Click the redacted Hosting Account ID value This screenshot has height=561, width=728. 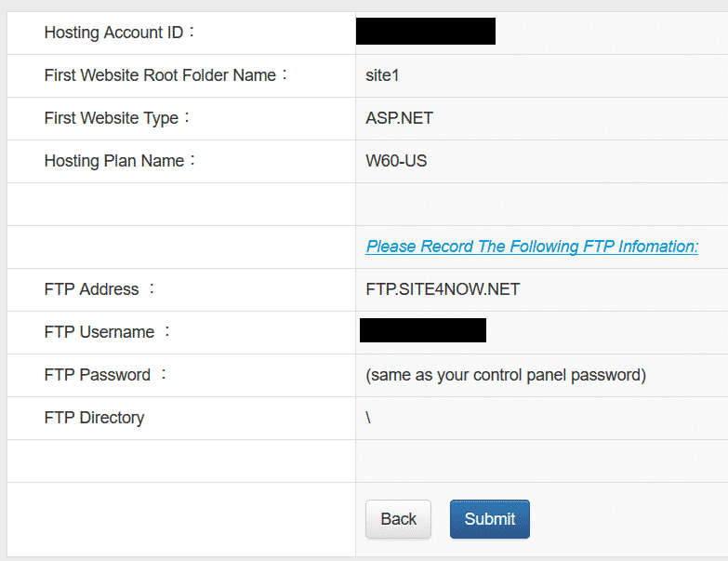426,31
